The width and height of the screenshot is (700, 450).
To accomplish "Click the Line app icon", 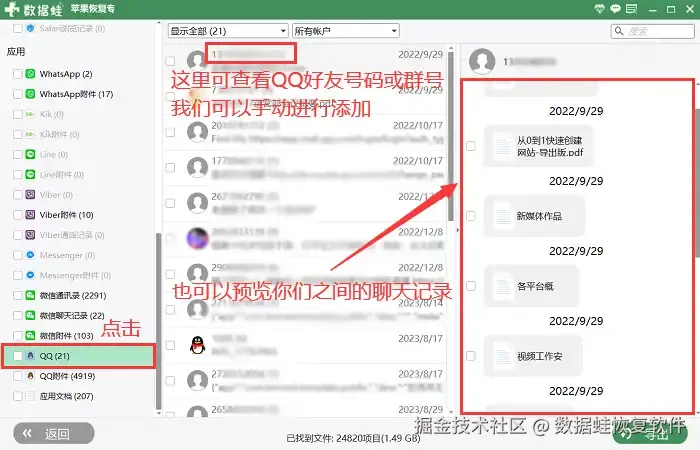I will [30, 154].
